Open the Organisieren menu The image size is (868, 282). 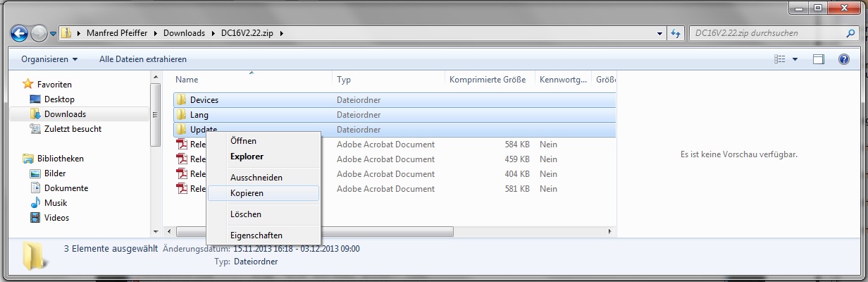(49, 59)
